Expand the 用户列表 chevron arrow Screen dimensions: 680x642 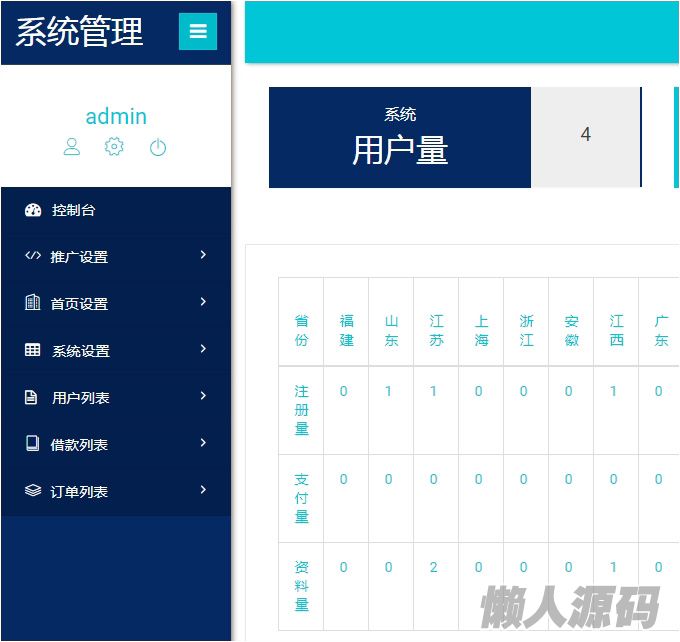[x=203, y=395]
